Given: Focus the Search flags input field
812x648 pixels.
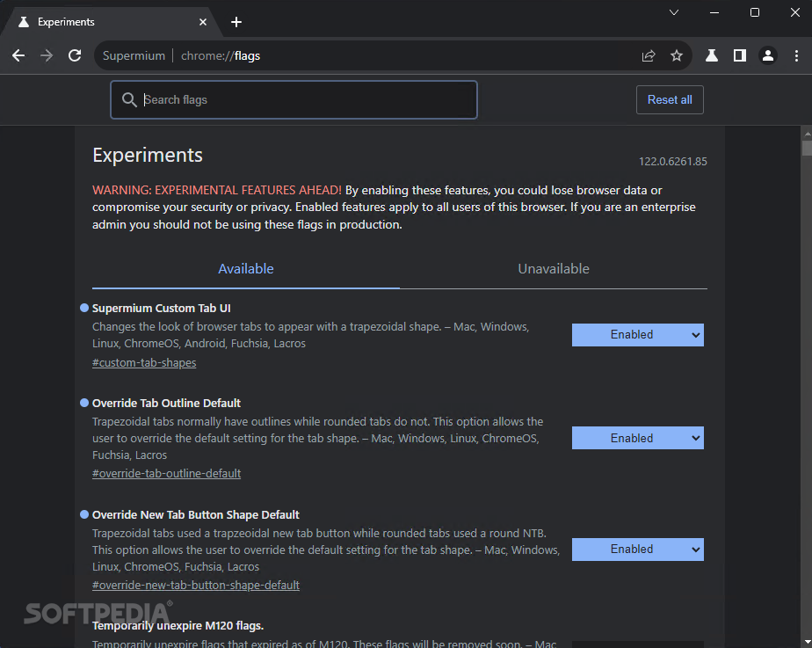Looking at the screenshot, I should 294,99.
